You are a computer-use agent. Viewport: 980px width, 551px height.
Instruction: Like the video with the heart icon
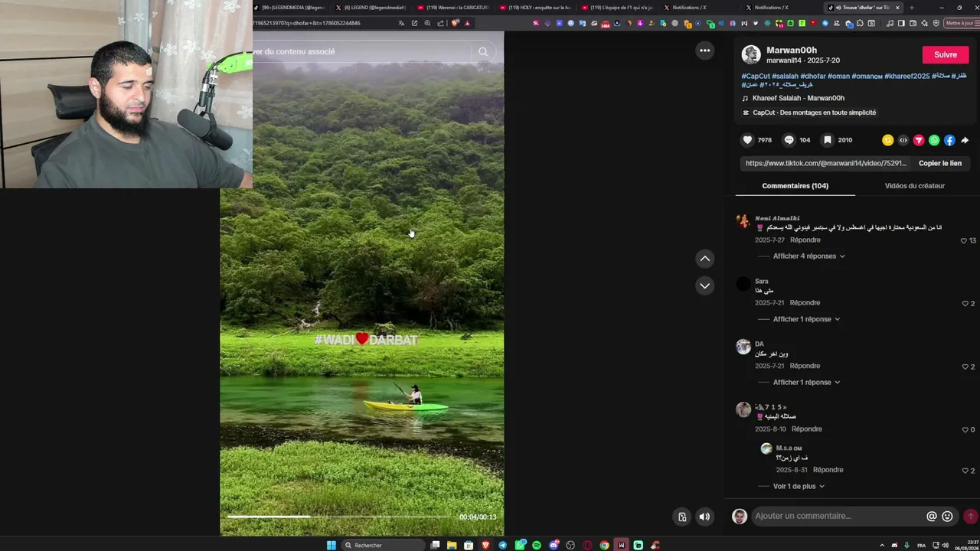(747, 140)
